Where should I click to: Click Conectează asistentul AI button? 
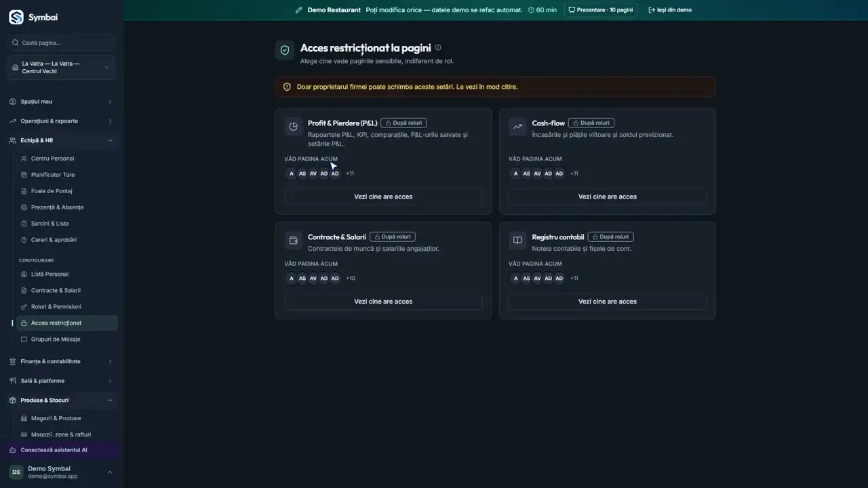[x=61, y=450]
